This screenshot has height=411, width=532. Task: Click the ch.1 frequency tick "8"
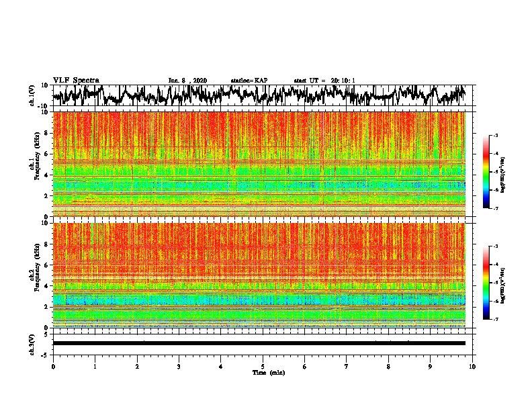click(47, 133)
